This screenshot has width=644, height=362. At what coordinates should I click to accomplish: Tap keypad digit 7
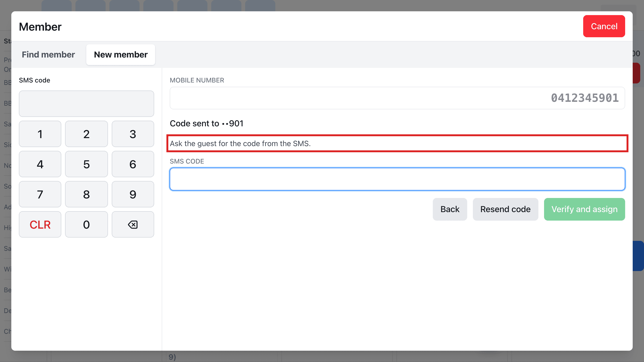click(40, 194)
